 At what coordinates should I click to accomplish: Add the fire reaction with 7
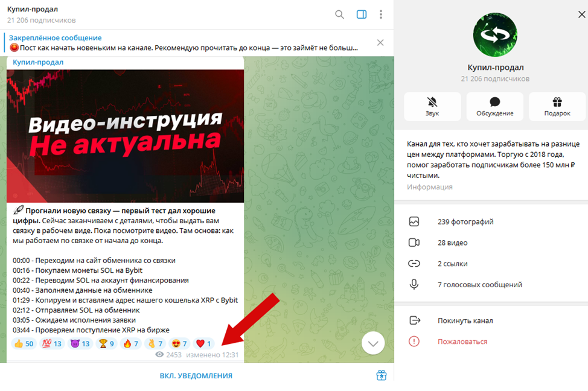131,343
